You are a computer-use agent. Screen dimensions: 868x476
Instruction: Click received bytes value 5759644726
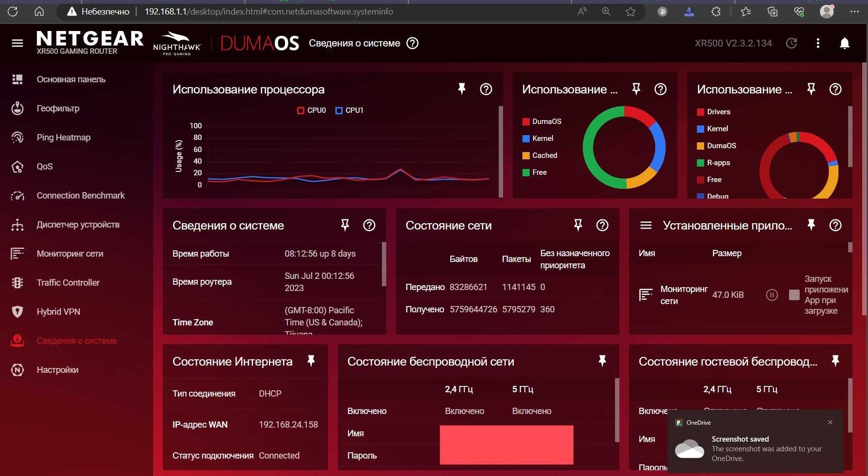tap(473, 309)
